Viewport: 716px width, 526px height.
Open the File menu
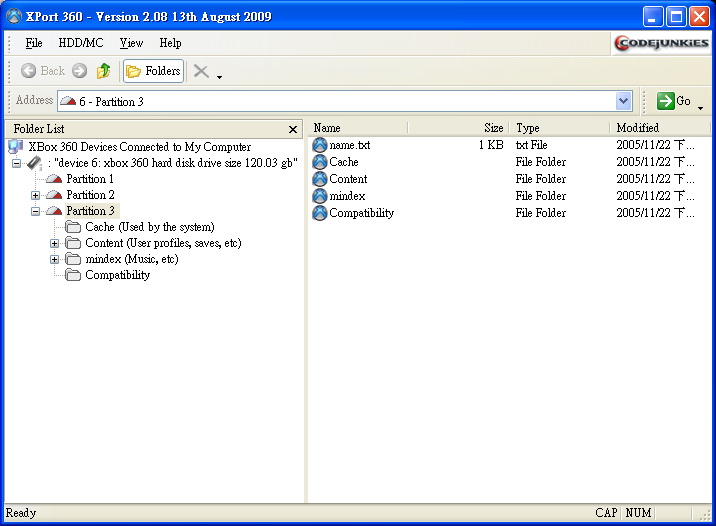tap(34, 43)
